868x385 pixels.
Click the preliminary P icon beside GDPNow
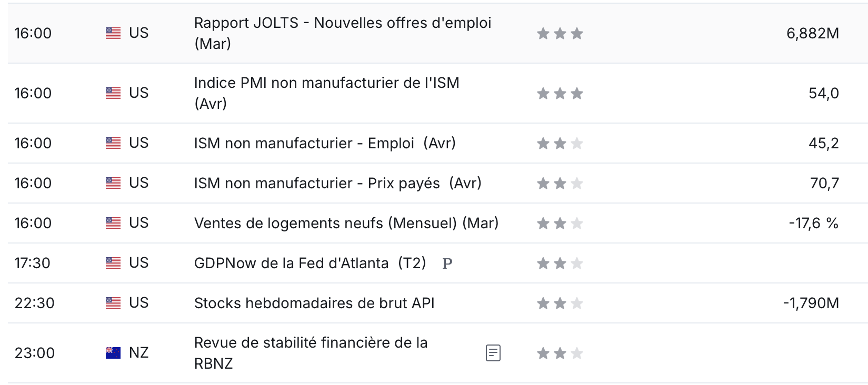pos(447,264)
